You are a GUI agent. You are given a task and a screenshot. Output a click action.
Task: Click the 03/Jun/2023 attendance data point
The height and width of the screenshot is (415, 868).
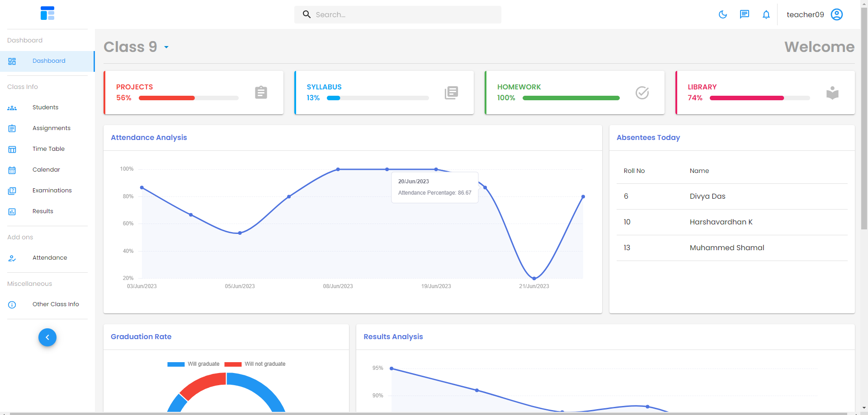tap(142, 187)
